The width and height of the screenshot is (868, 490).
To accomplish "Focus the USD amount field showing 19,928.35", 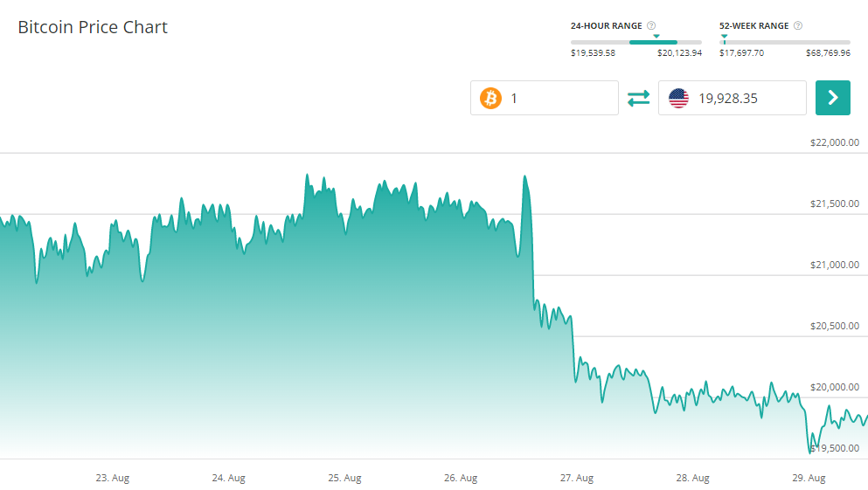I will 747,98.
